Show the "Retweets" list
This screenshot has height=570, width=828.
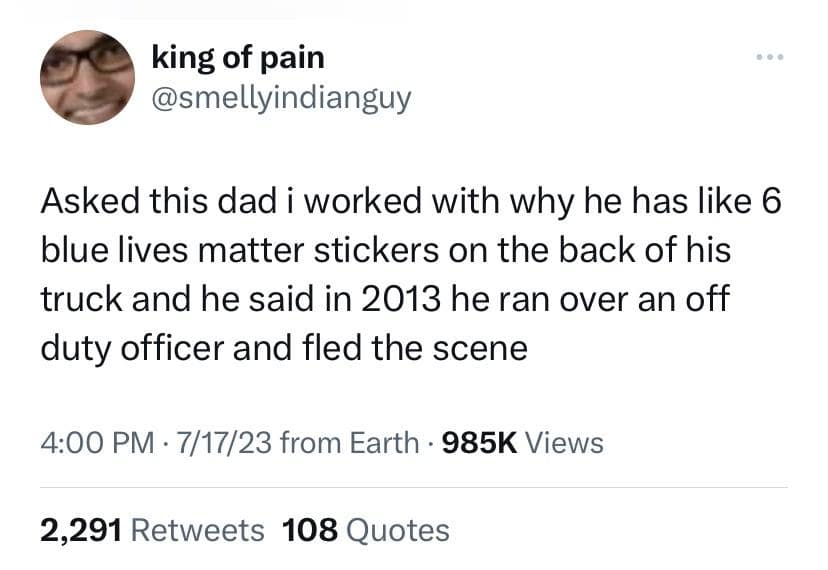pyautogui.click(x=198, y=529)
